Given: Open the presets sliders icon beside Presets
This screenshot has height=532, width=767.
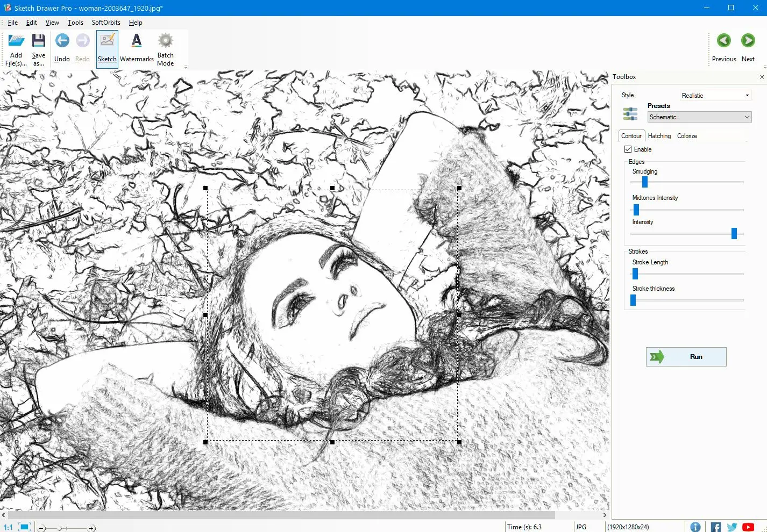Looking at the screenshot, I should pyautogui.click(x=630, y=113).
